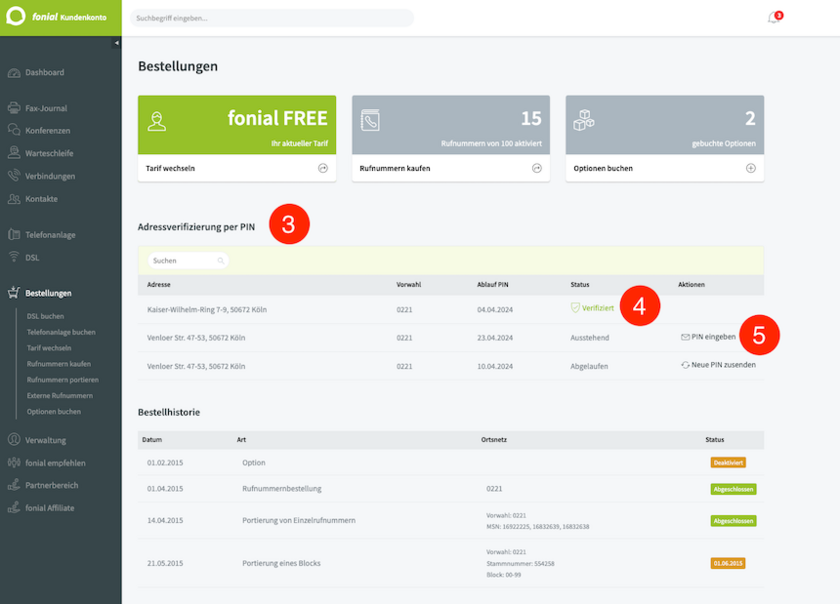Open Dashboard in the sidebar
The height and width of the screenshot is (604, 840).
(44, 72)
